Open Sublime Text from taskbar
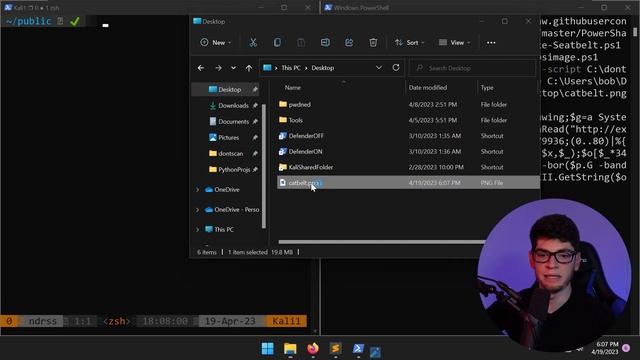Viewport: 640px width, 360px height. 336,349
